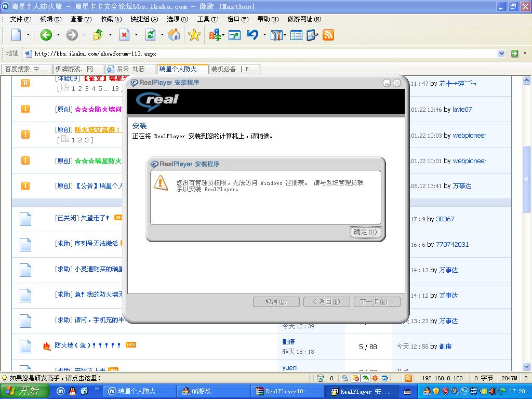Click the orange RSS icon in status bar
Viewport: 532px width, 399px height.
click(408, 378)
